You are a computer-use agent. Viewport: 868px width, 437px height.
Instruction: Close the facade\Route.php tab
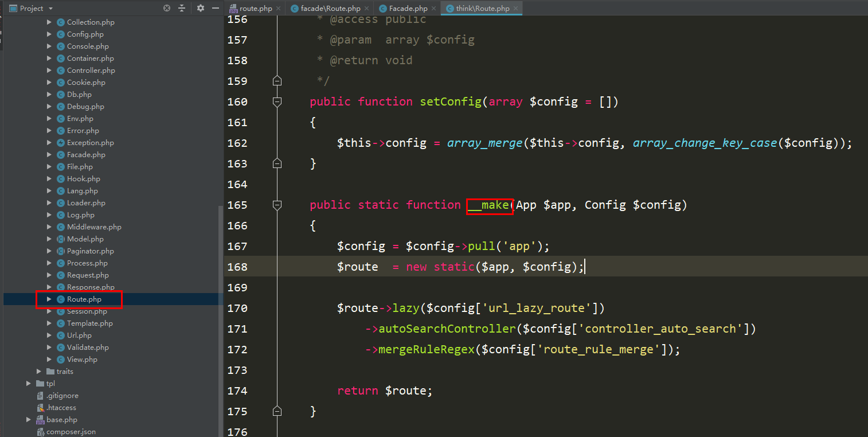pos(367,9)
